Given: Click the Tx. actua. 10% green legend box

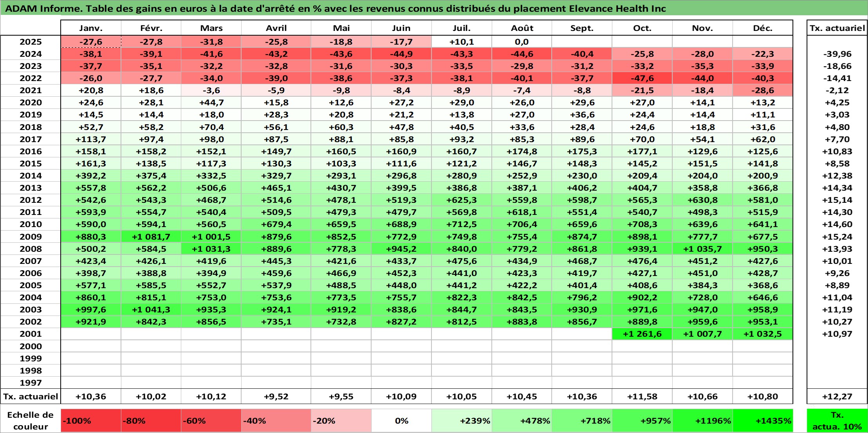Looking at the screenshot, I should (837, 421).
